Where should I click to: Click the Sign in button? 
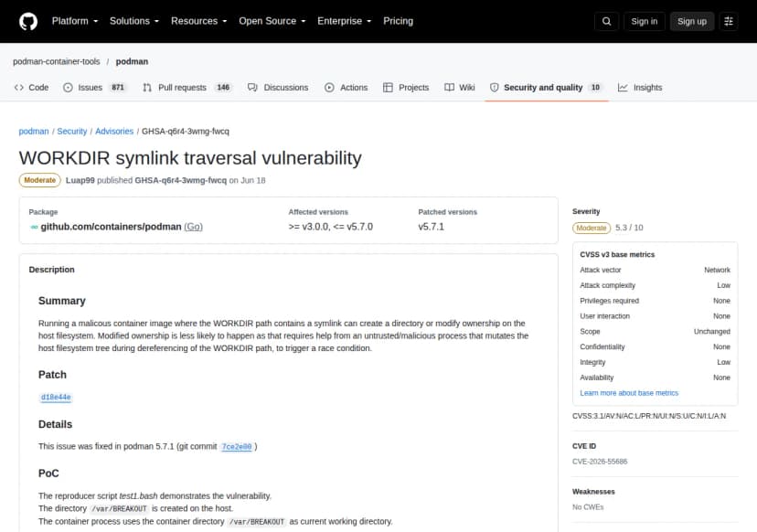[644, 21]
